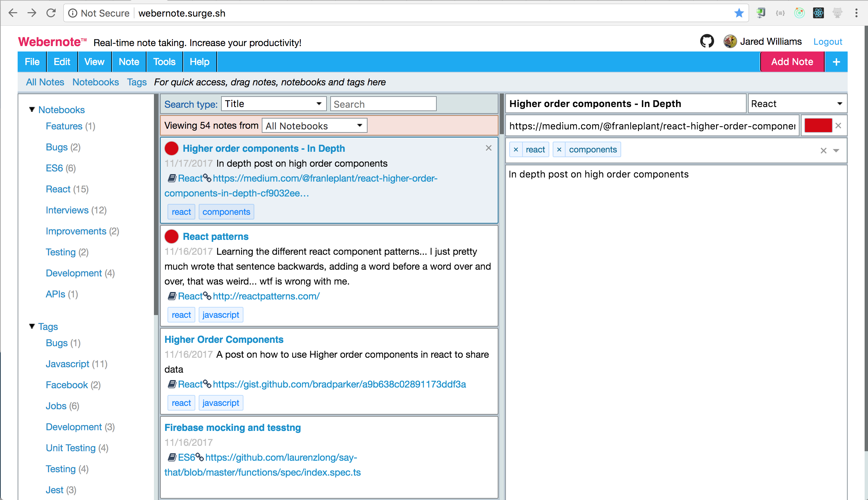This screenshot has height=500, width=868.
Task: Click the red circle on React patterns note
Action: tap(171, 236)
